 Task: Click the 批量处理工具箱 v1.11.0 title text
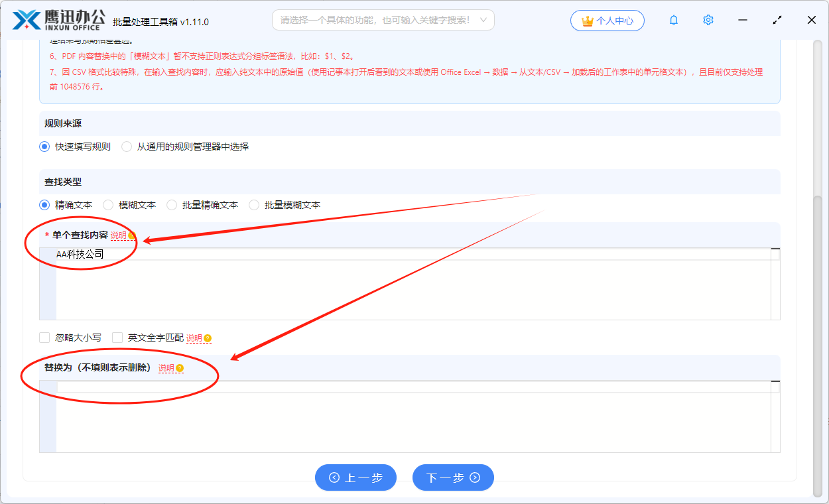click(161, 22)
